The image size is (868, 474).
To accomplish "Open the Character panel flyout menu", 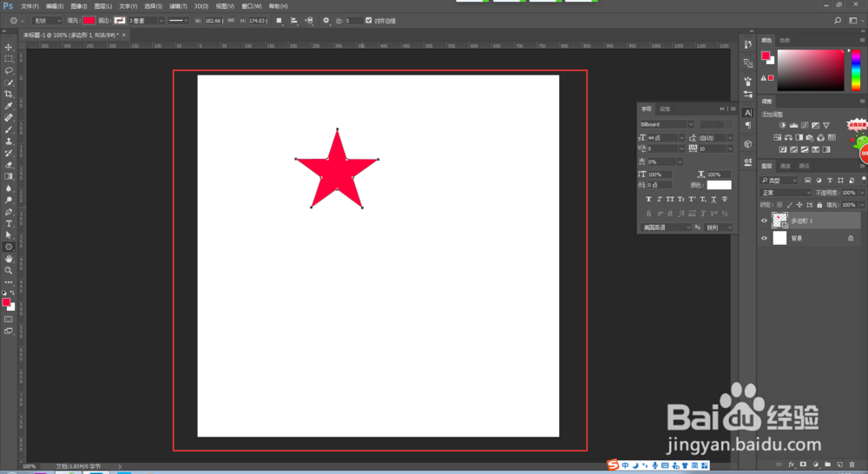I will point(733,109).
